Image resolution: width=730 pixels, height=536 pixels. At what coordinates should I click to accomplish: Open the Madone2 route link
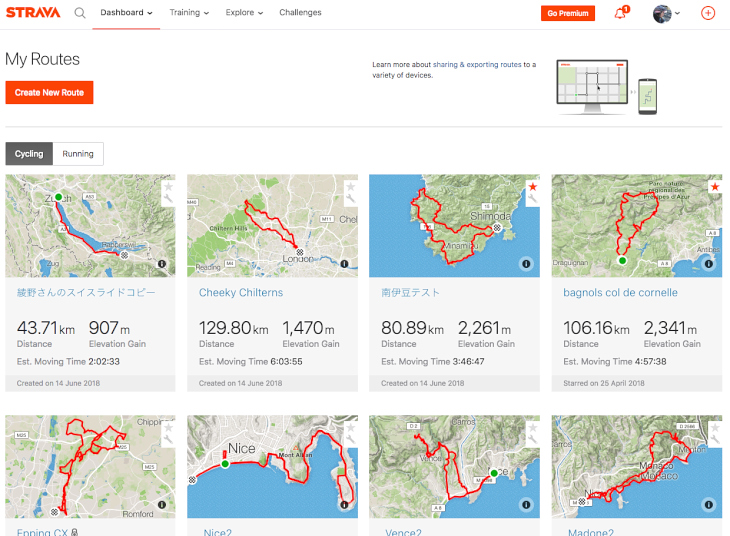[x=591, y=532]
